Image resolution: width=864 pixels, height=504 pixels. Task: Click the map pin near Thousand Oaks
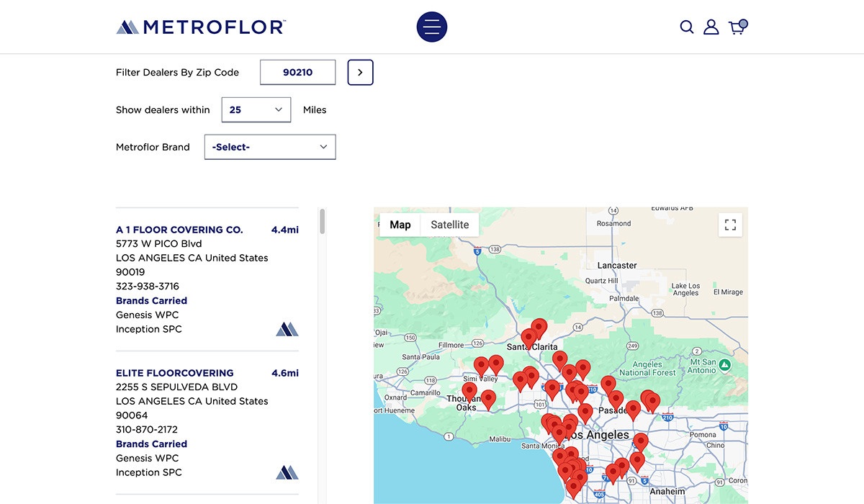coord(469,390)
